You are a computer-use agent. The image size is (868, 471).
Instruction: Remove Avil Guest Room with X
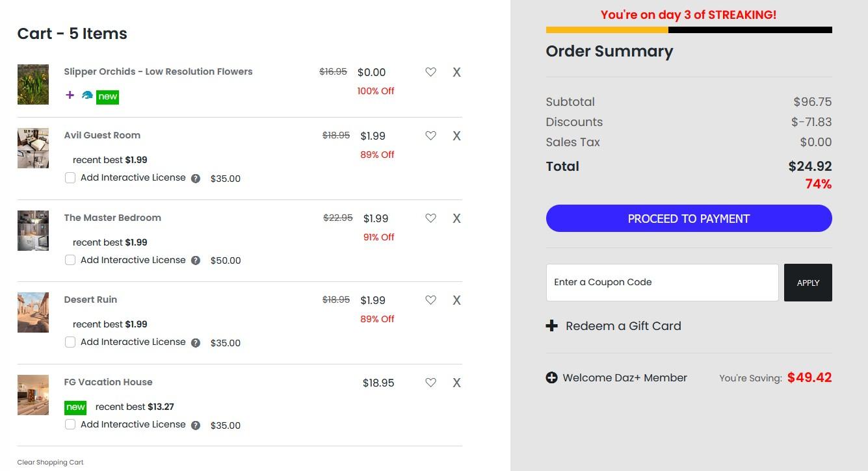[x=456, y=136]
